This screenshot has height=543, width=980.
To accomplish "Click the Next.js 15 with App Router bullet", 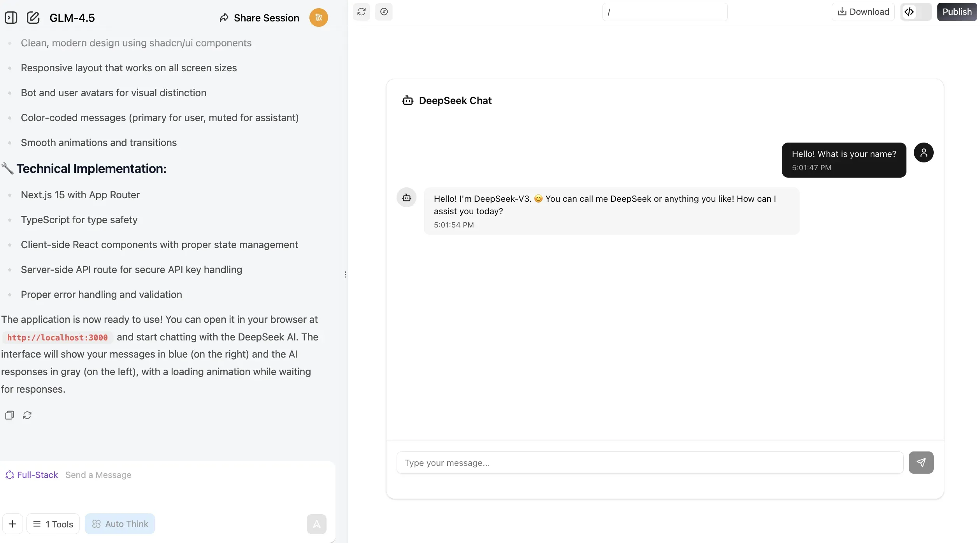I will pos(80,195).
